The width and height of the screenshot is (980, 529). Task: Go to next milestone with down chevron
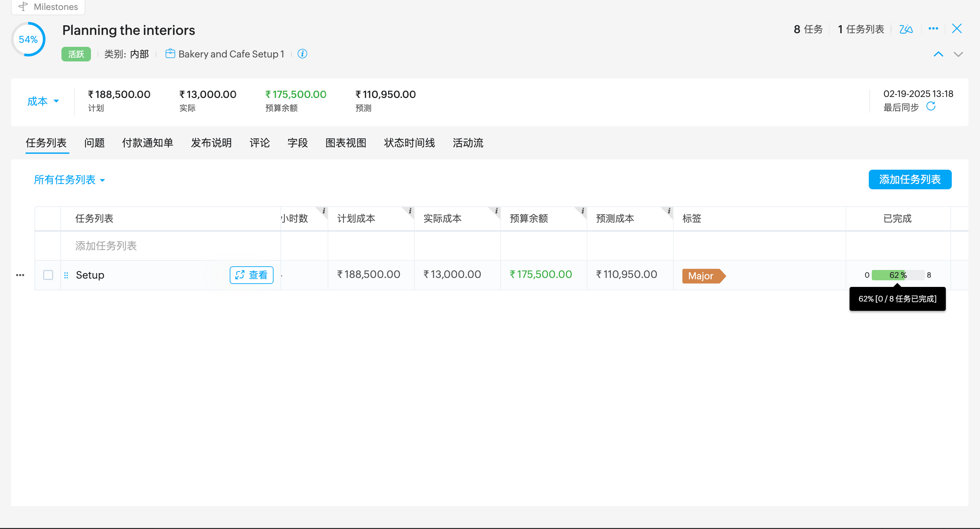(x=958, y=54)
